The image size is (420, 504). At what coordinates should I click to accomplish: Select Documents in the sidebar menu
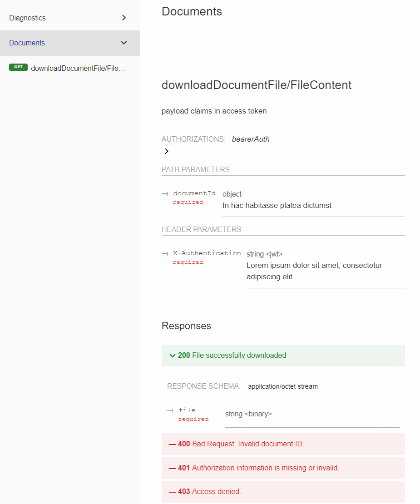27,43
